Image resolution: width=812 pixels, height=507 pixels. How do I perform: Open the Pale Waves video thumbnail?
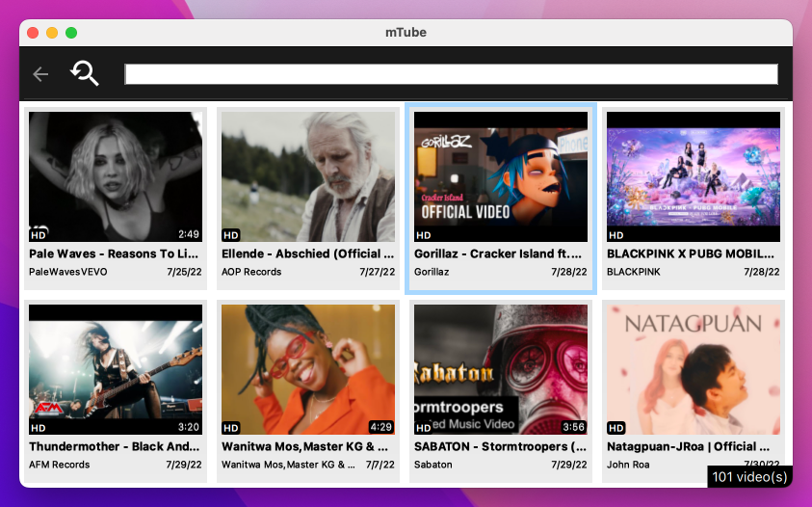[x=116, y=176]
